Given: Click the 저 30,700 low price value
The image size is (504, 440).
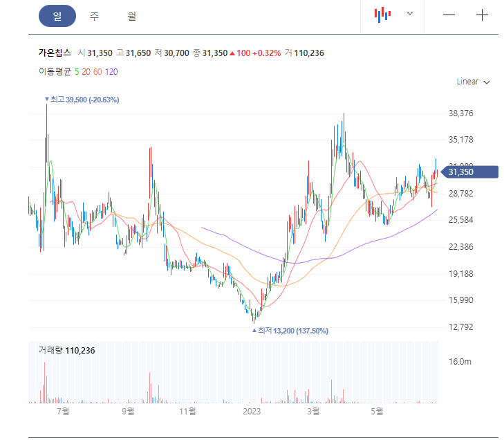Looking at the screenshot, I should tap(171, 53).
